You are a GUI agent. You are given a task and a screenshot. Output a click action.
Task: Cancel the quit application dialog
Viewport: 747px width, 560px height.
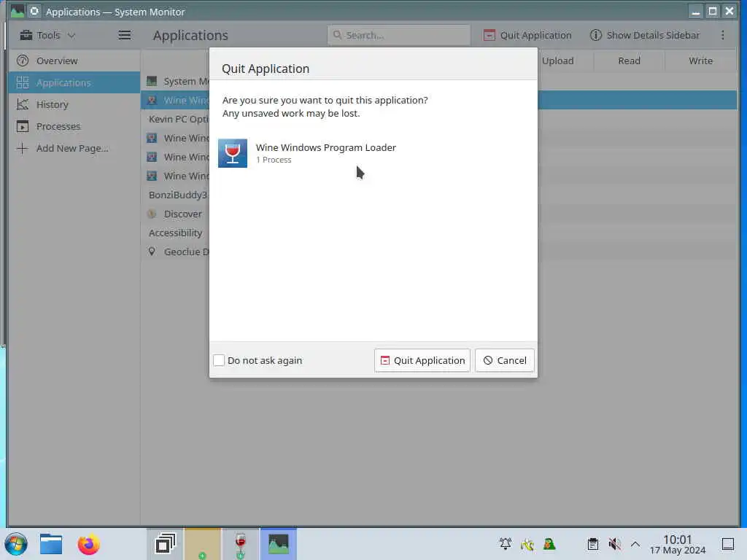tap(505, 360)
